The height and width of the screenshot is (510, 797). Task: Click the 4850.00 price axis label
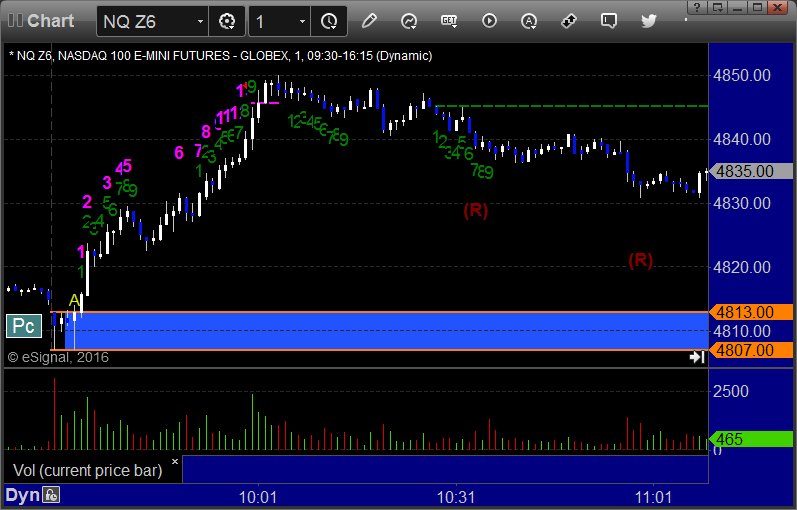pyautogui.click(x=742, y=75)
